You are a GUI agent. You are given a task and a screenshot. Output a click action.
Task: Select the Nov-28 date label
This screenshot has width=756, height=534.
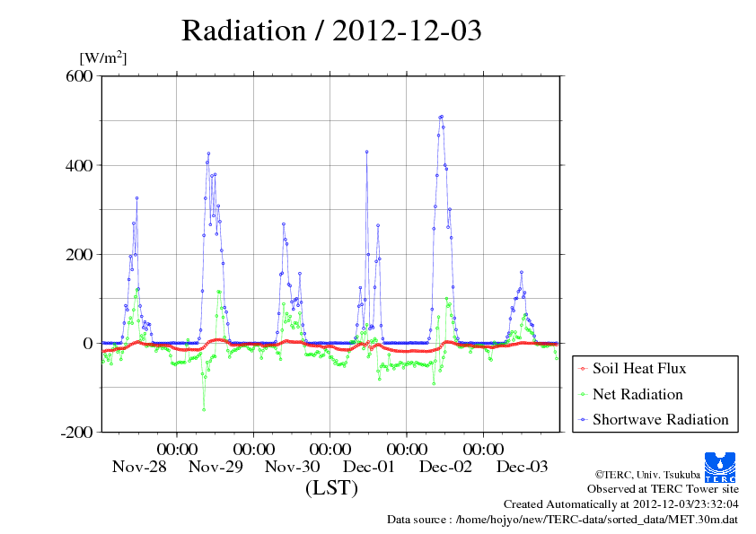click(x=139, y=467)
